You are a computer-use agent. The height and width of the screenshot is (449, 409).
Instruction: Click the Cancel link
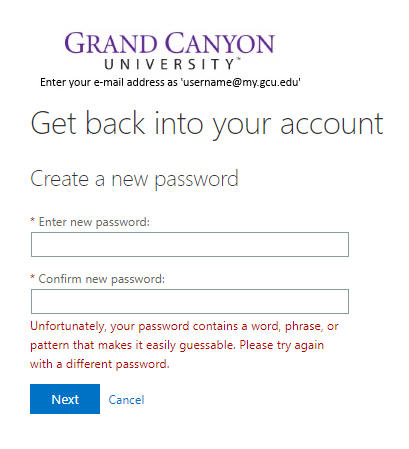pos(126,400)
